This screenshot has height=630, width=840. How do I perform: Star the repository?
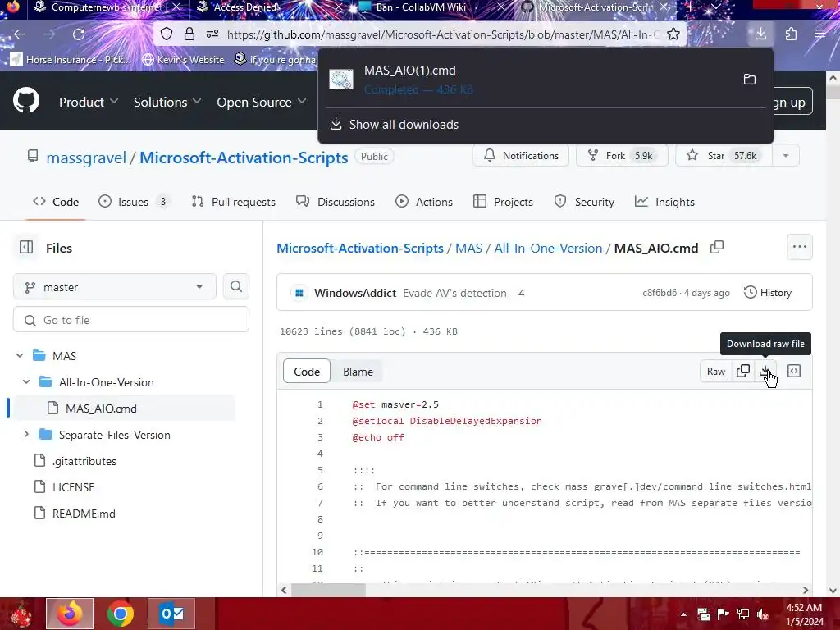724,155
